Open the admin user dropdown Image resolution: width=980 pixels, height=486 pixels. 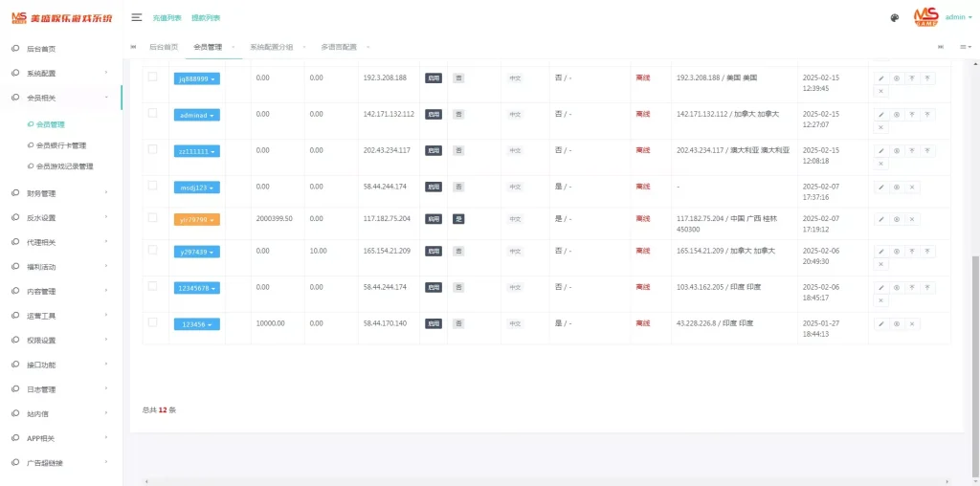pos(956,17)
